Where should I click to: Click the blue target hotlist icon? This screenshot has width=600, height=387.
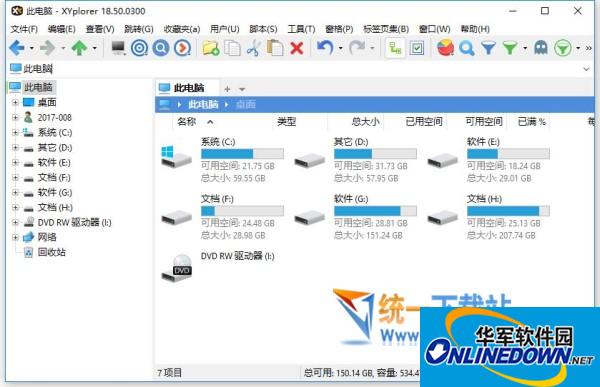tap(139, 48)
